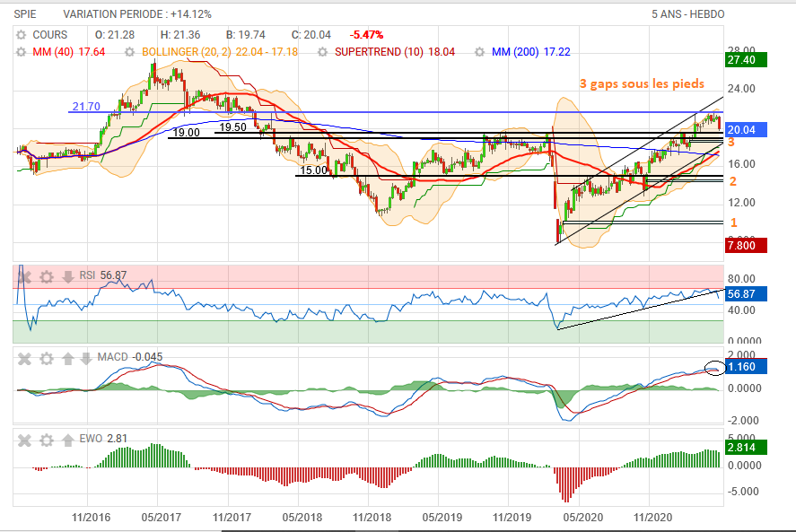Screen dimensions: 796x532
Task: Click the closing price C: 20.04
Action: (311, 35)
